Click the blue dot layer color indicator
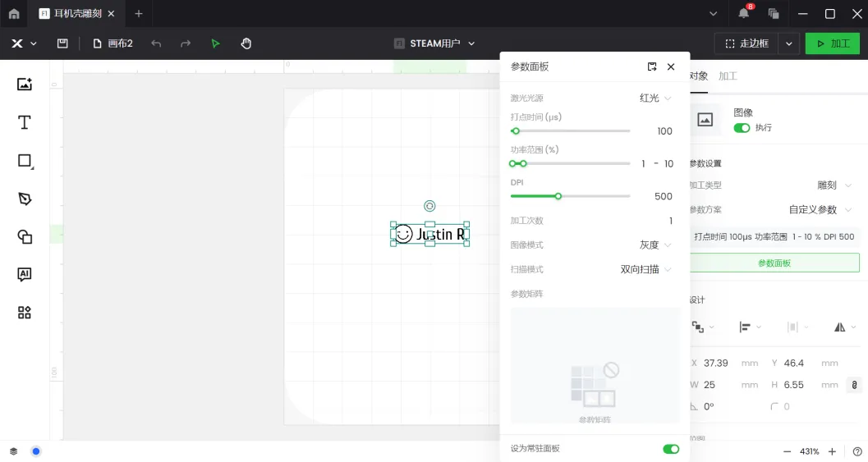Image resolution: width=868 pixels, height=462 pixels. (x=36, y=451)
